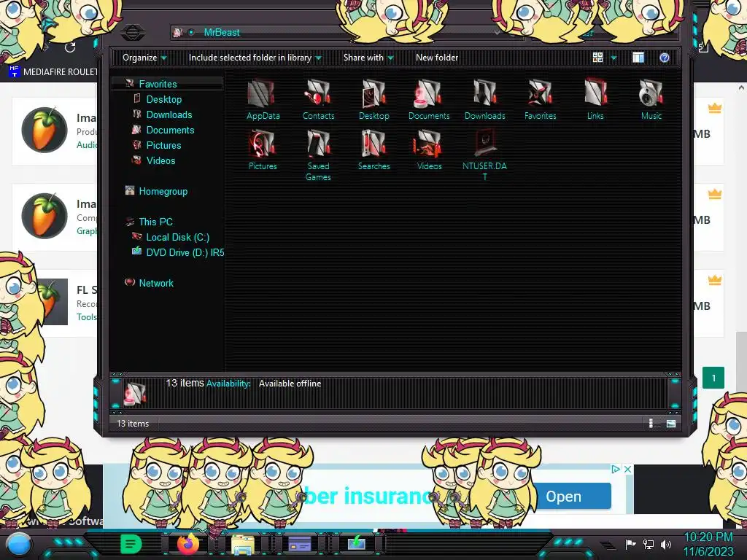Close the ad banner with X
The height and width of the screenshot is (560, 747).
628,469
